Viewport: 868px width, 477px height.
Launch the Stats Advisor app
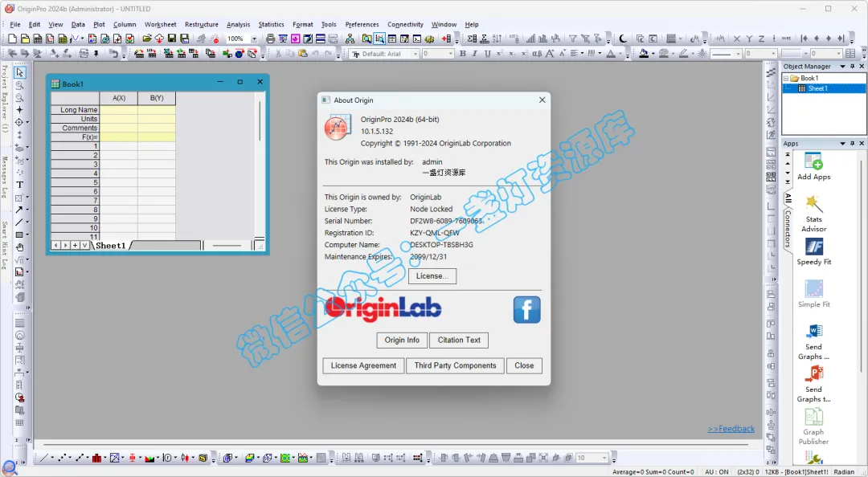pyautogui.click(x=813, y=214)
